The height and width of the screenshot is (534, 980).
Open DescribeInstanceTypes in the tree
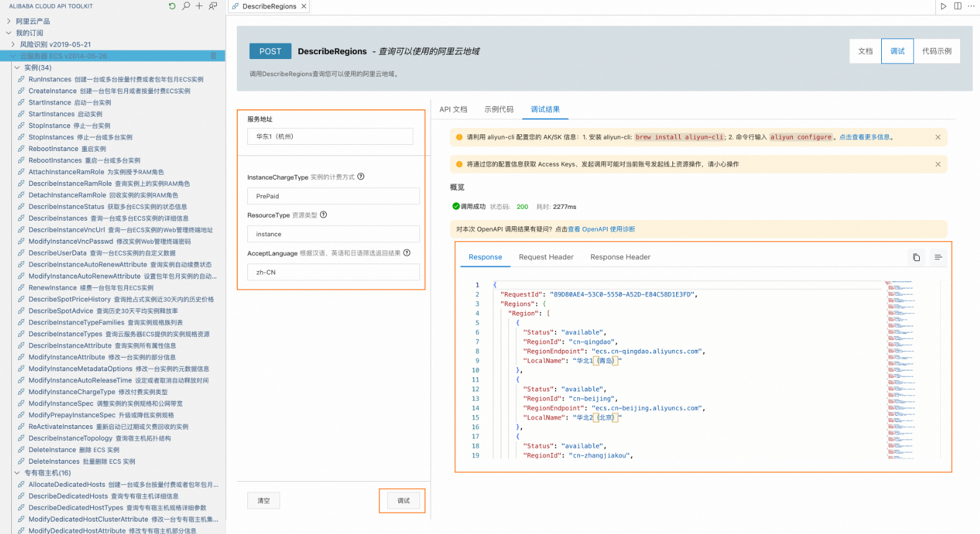(x=119, y=334)
